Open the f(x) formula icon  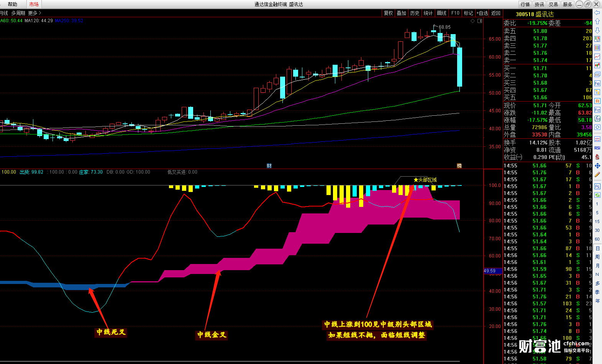(x=597, y=118)
